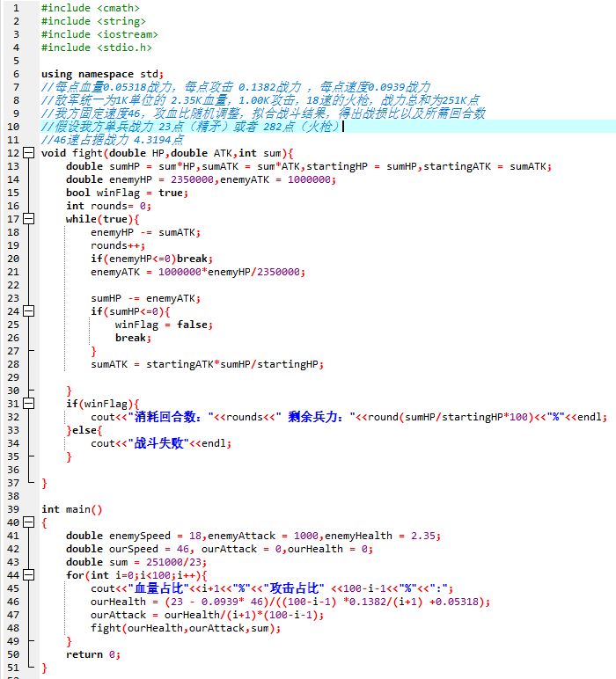The width and height of the screenshot is (616, 679).
Task: Click on 'fight(ourHealth,ourAttack,sum);' call
Action: tap(186, 628)
